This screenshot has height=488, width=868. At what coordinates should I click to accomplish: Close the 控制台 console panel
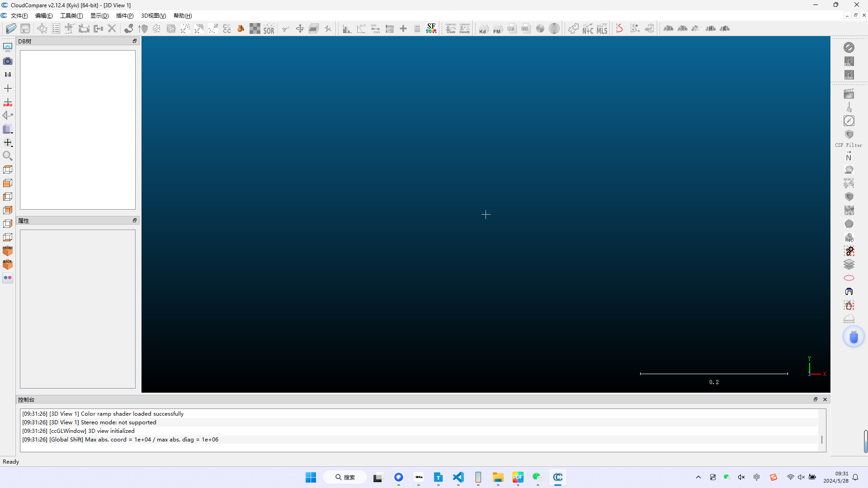[825, 399]
